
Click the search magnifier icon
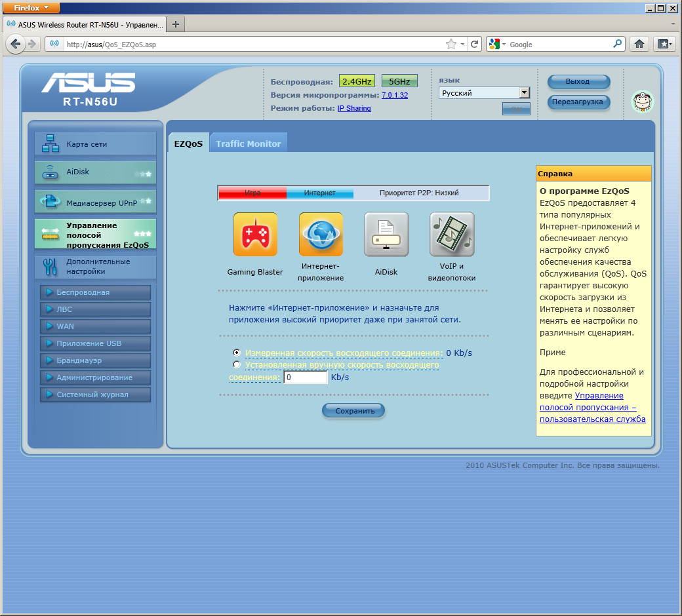tap(617, 44)
